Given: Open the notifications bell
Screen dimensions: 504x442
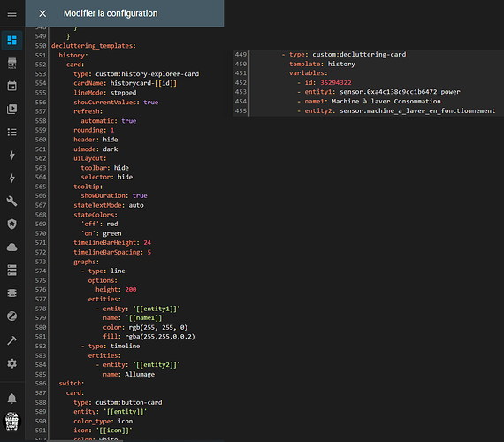Looking at the screenshot, I should point(11,399).
